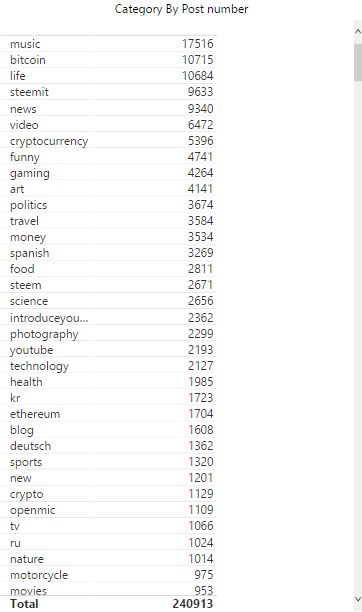Click the gaming value 4264
The height and width of the screenshot is (612, 362).
click(x=200, y=173)
